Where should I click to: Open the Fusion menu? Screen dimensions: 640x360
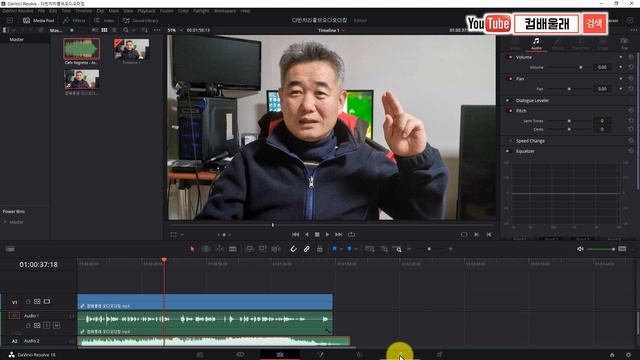[167, 11]
